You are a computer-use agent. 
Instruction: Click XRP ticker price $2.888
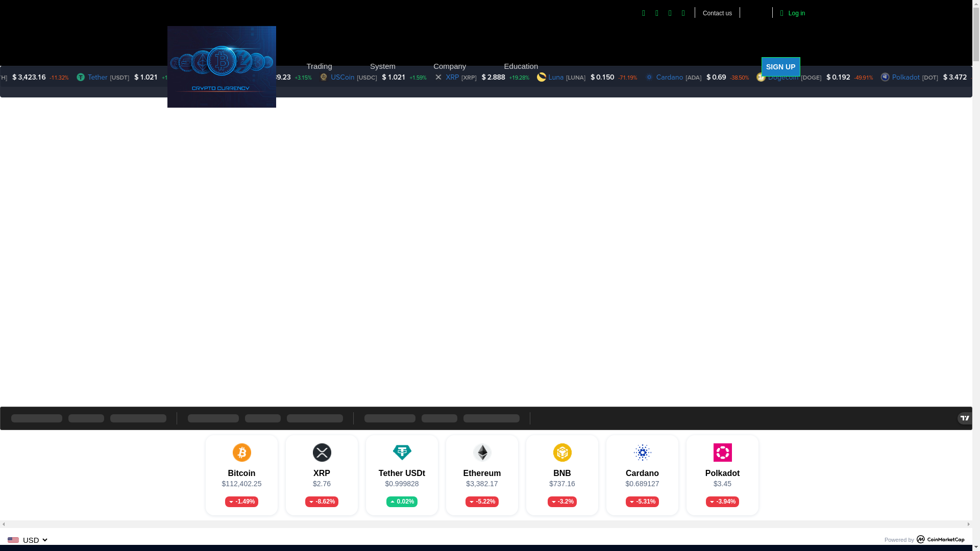pos(493,78)
